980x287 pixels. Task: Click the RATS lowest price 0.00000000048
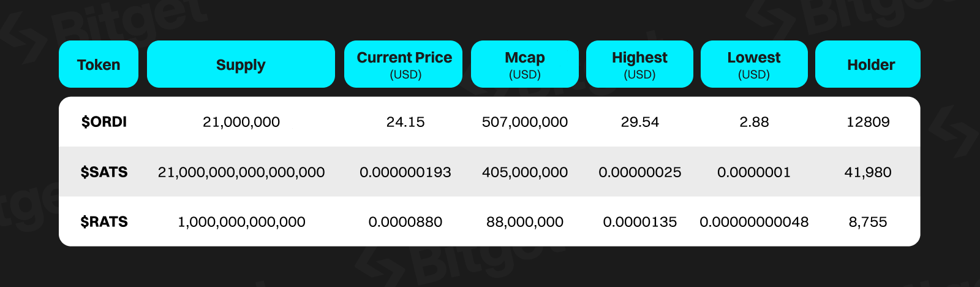click(x=754, y=222)
